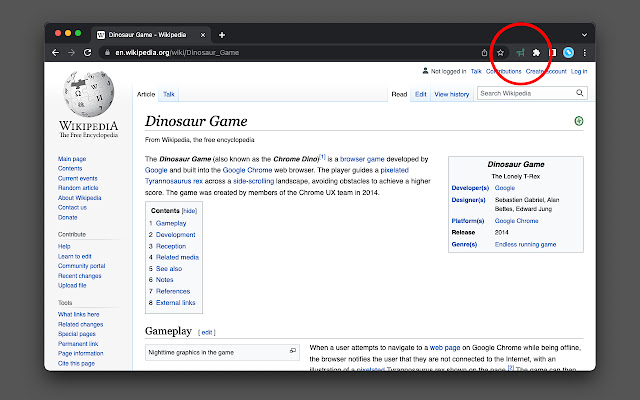This screenshot has width=640, height=400.
Task: Toggle the Chrome side panel icon
Action: coord(552,53)
